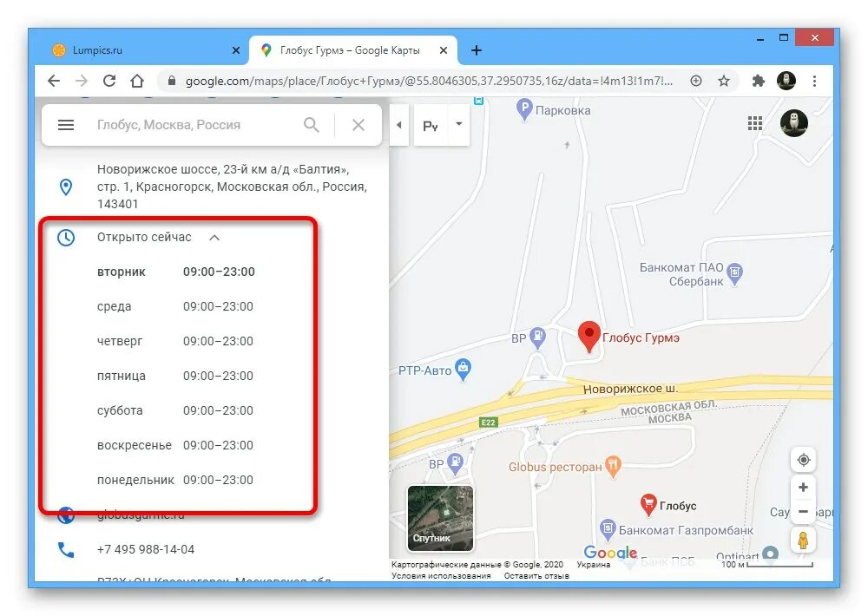Click the Globus ресторан marker
The height and width of the screenshot is (616, 868).
[613, 467]
